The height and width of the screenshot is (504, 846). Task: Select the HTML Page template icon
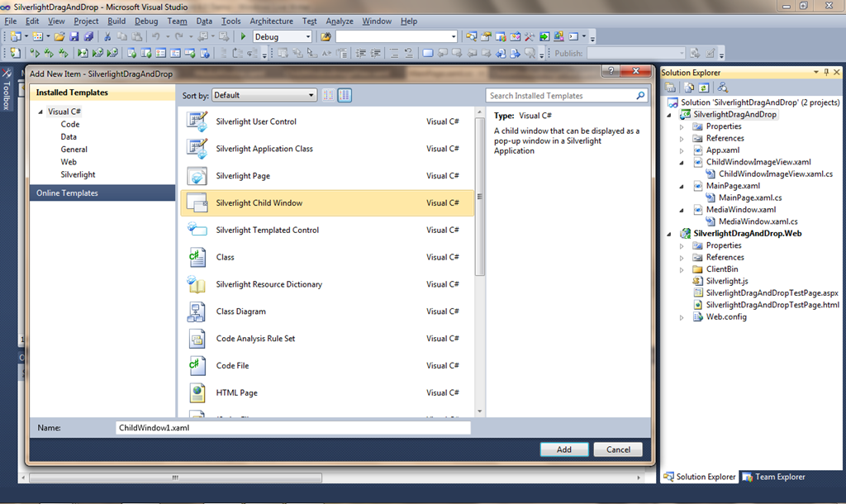(x=197, y=392)
